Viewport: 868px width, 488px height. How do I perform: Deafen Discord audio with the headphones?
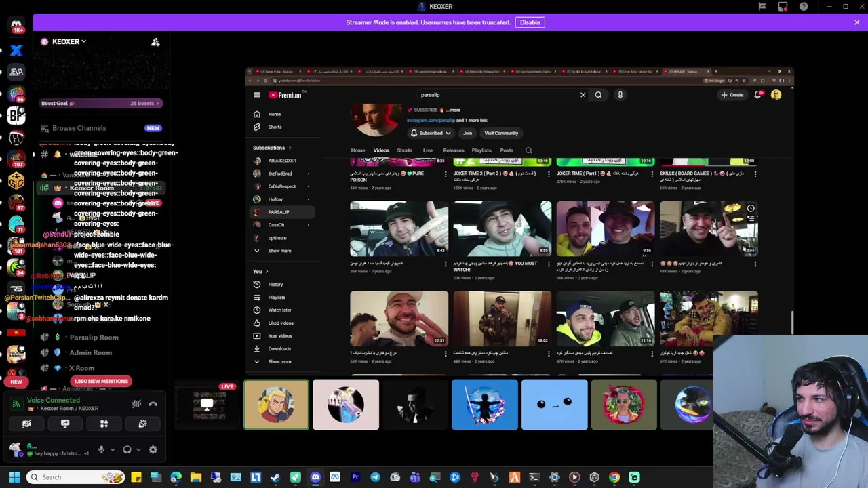pos(127,449)
